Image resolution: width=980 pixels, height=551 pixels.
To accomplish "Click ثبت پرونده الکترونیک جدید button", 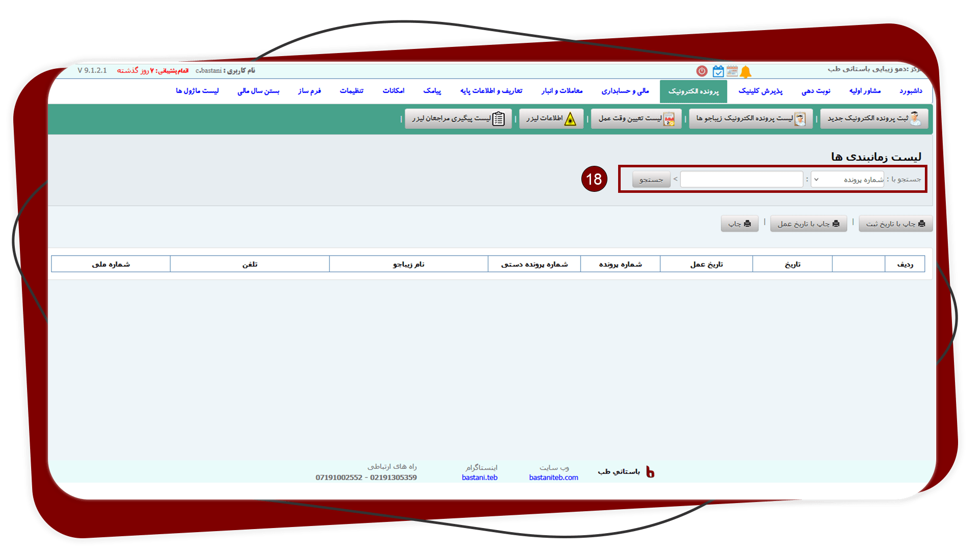I will (874, 118).
